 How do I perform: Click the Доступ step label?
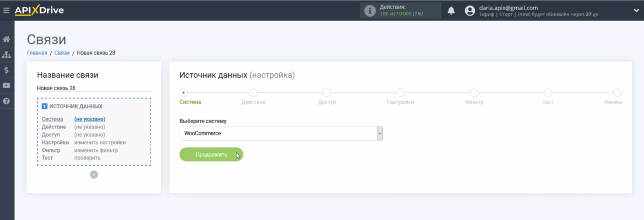coord(327,102)
